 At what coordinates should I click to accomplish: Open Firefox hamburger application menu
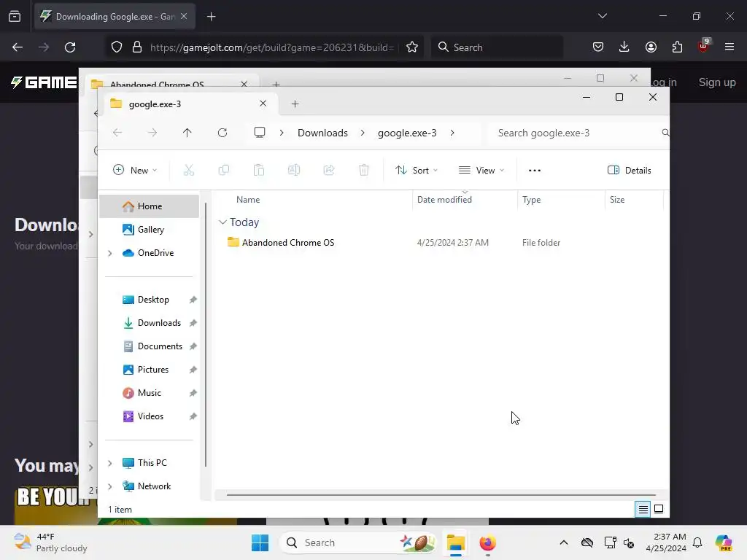pos(729,47)
